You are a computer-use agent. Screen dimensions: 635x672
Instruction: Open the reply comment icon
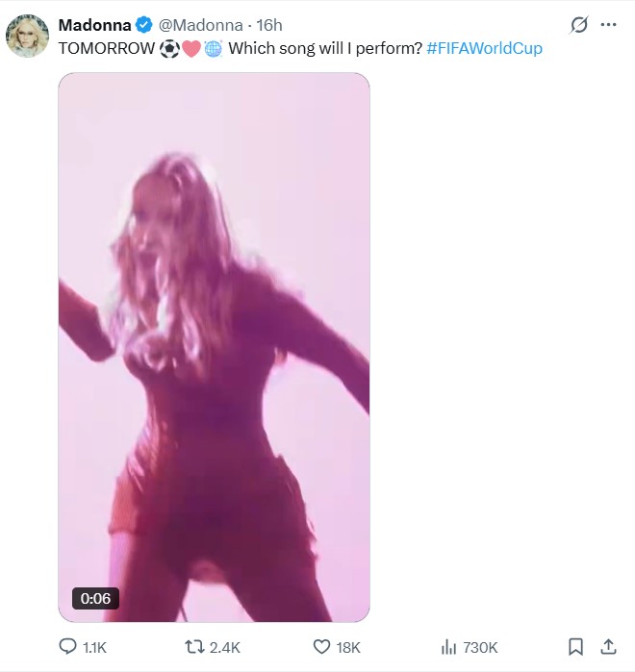[67, 646]
